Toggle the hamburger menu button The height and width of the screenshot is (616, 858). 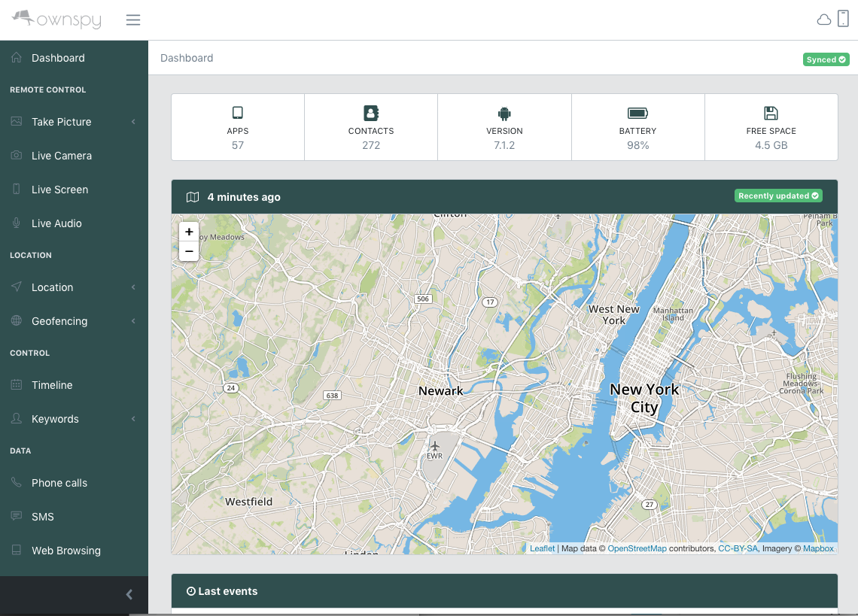(133, 20)
